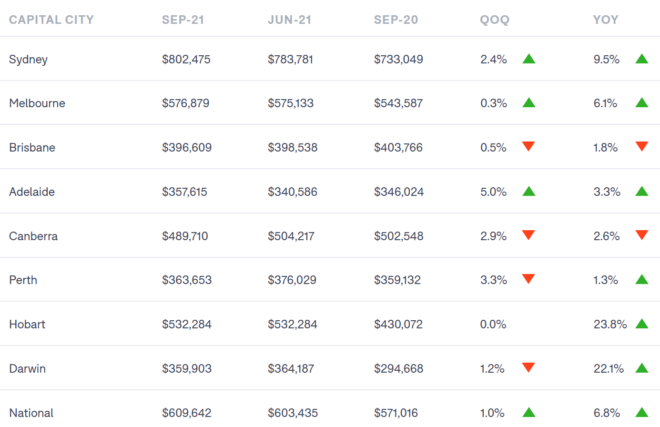Click the JUN-21 column header
Screen dimensions: 660x427
coord(290,19)
